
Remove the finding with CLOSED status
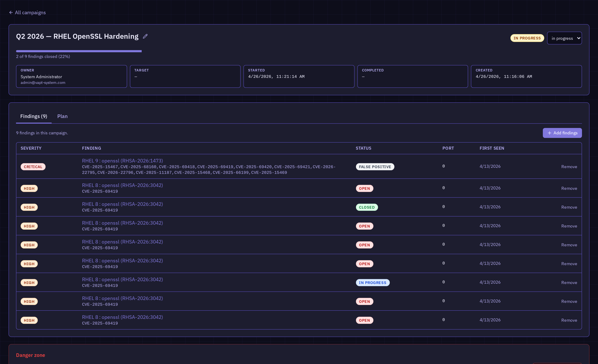(569, 207)
